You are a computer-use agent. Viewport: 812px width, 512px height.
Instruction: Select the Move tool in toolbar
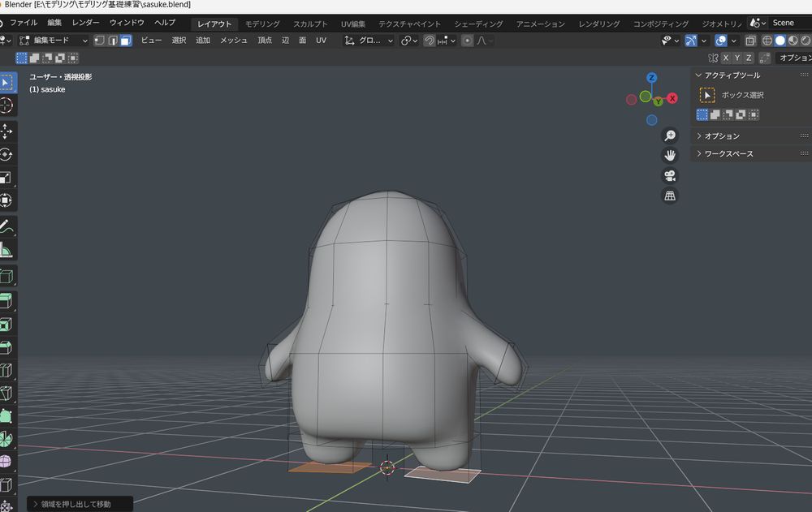click(6, 131)
